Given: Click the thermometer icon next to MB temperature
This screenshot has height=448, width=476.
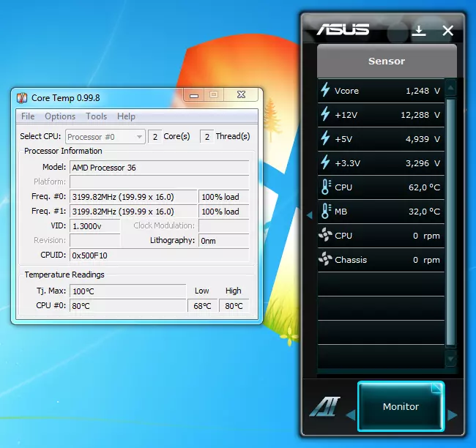Looking at the screenshot, I should [x=326, y=212].
